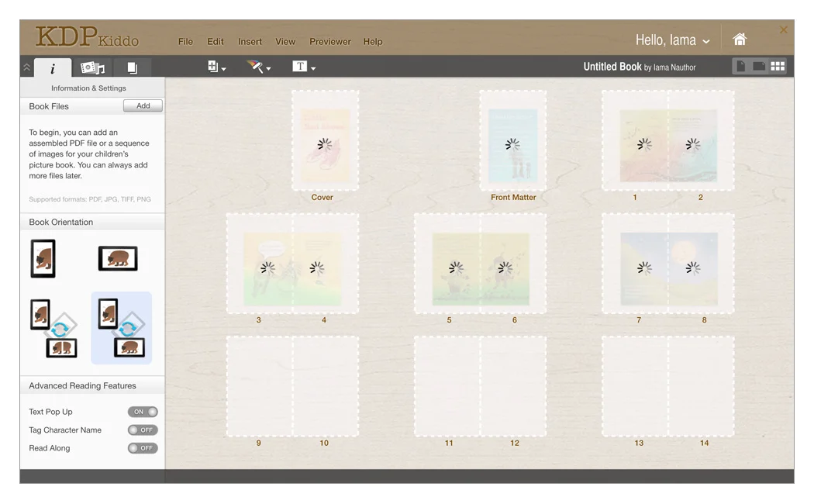Open the Hello, Iama account menu
The width and height of the screenshot is (814, 504).
pos(672,40)
